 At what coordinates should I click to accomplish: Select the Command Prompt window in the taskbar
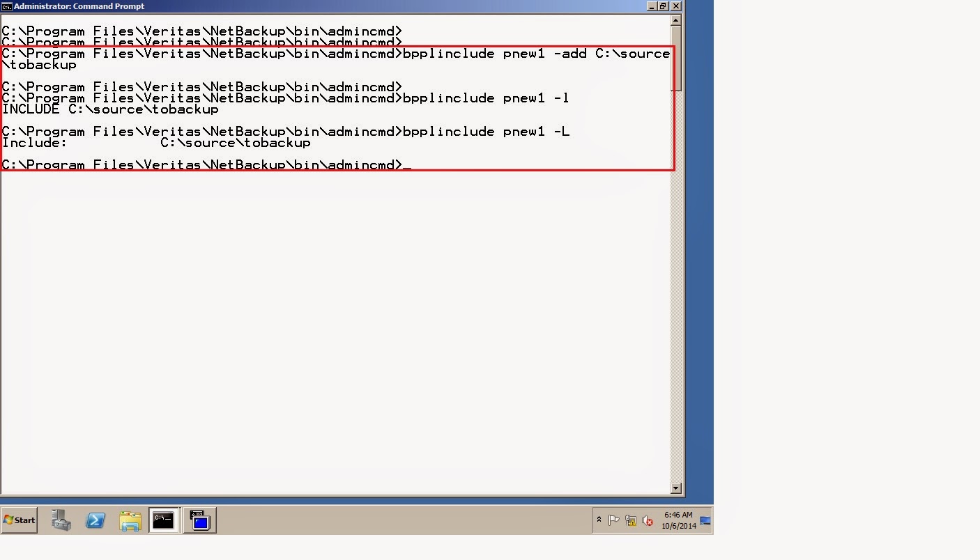point(164,520)
